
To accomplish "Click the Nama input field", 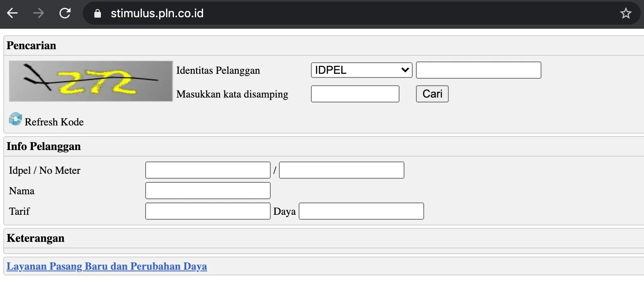I will point(208,191).
